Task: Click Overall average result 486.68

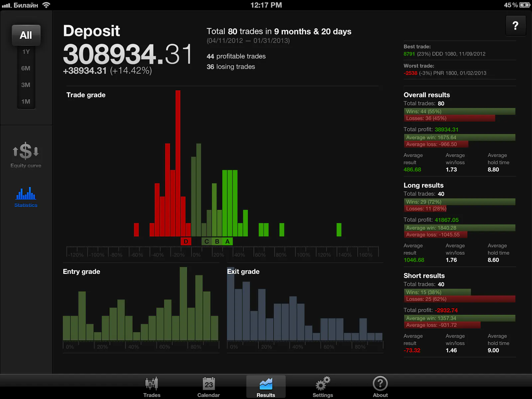Action: pos(412,170)
